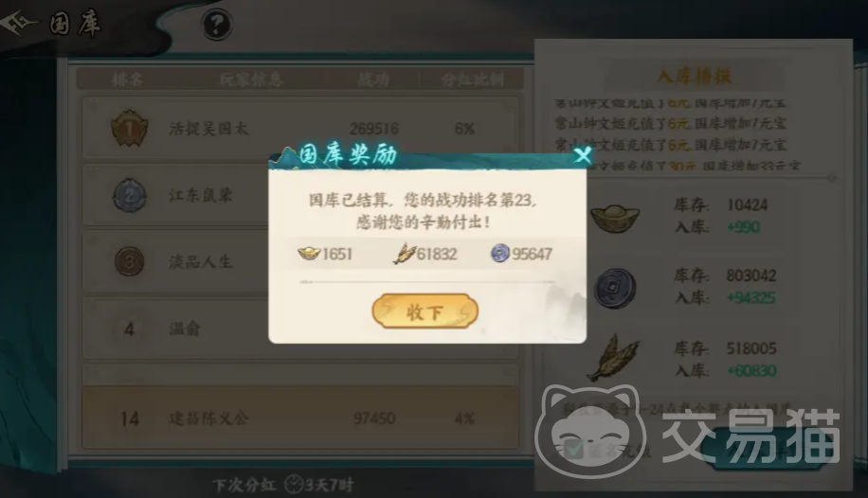Click the 收下 button in reward dialog
Screen dimensions: 868x498
[425, 311]
